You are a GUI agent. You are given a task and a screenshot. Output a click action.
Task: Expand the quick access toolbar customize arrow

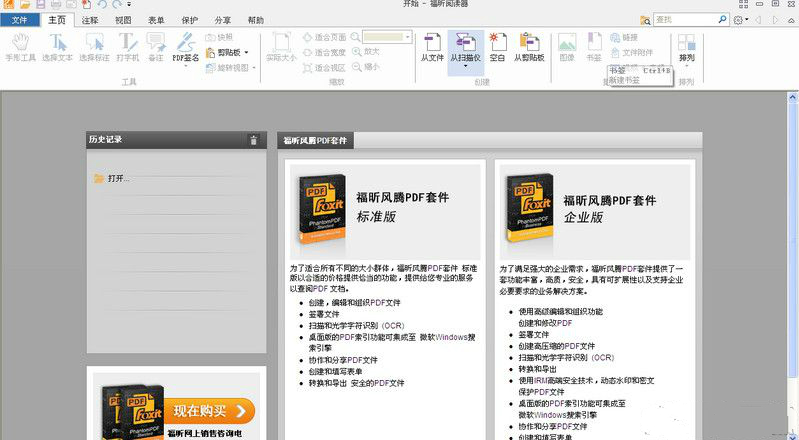coord(129,6)
